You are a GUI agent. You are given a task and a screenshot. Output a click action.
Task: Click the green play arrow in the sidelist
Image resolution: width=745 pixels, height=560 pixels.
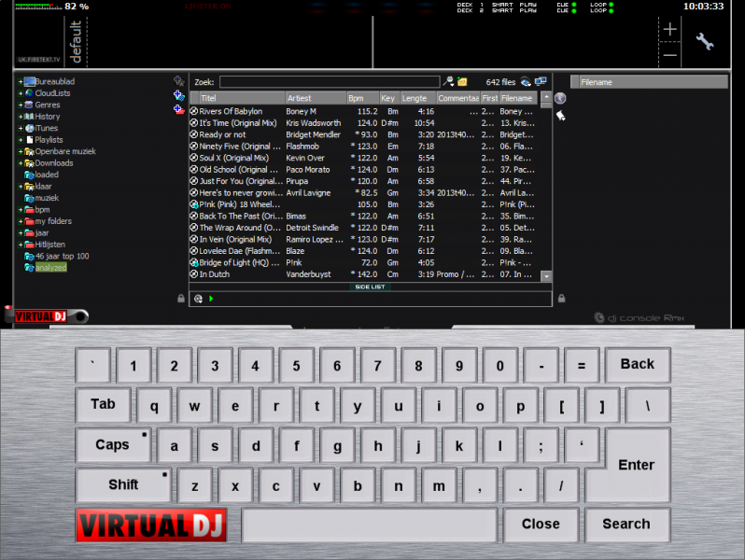pos(211,299)
